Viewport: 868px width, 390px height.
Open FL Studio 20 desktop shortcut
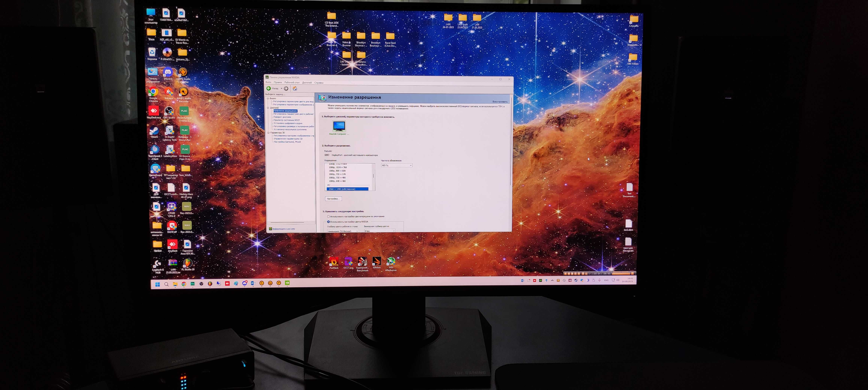point(188,265)
